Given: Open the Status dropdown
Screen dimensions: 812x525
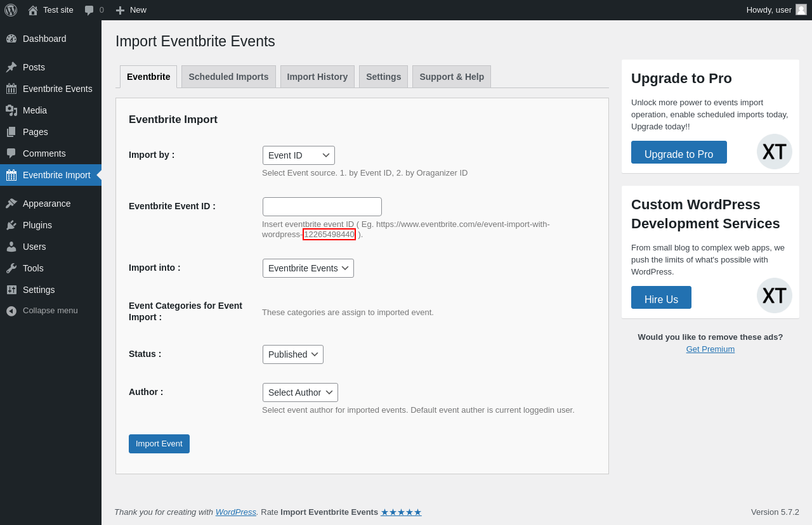Looking at the screenshot, I should (x=293, y=354).
